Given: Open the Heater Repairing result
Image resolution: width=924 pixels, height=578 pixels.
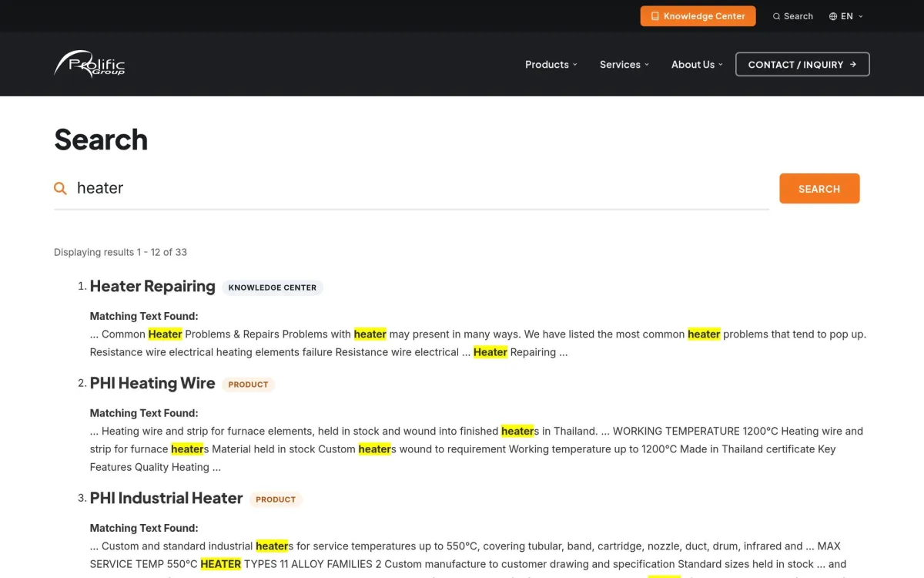Looking at the screenshot, I should 152,287.
